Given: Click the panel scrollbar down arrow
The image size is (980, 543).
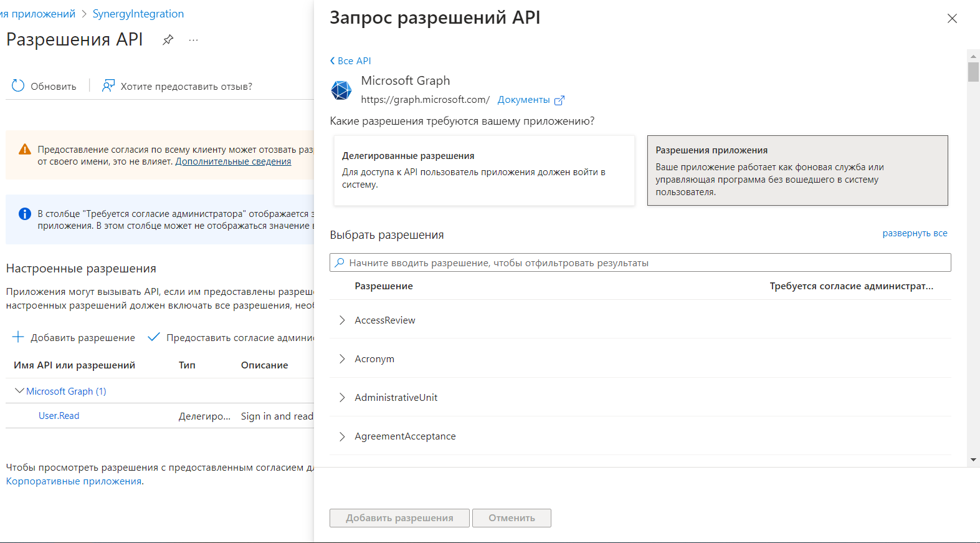Looking at the screenshot, I should (973, 460).
